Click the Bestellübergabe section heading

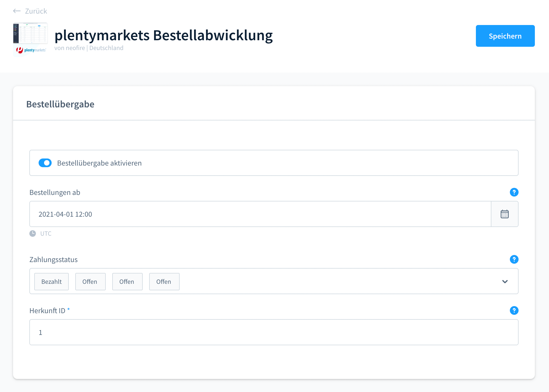60,104
